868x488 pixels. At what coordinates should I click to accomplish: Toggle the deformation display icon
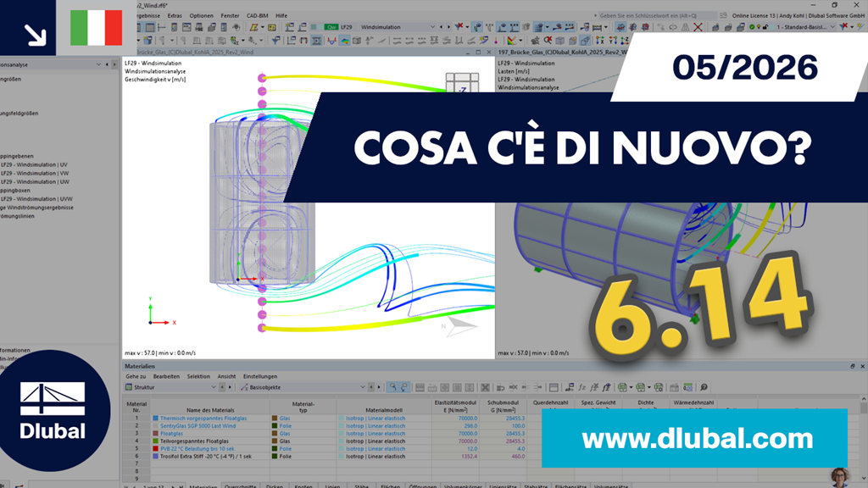(331, 41)
